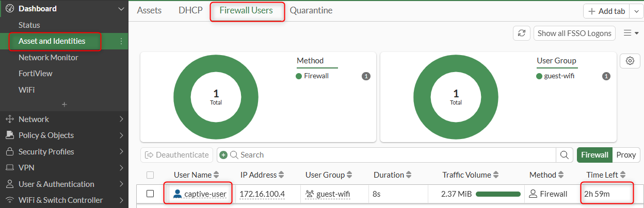The width and height of the screenshot is (644, 208).
Task: Add a dashboard using the plus icon
Action: click(x=64, y=105)
